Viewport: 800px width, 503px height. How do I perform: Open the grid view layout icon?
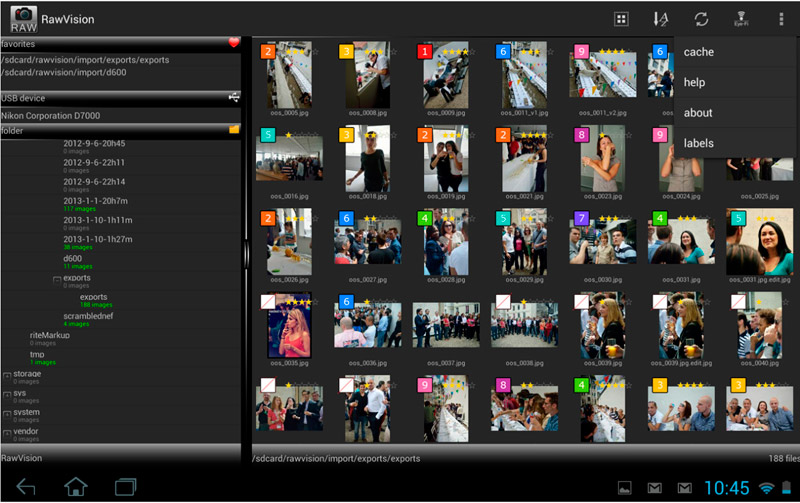(621, 19)
